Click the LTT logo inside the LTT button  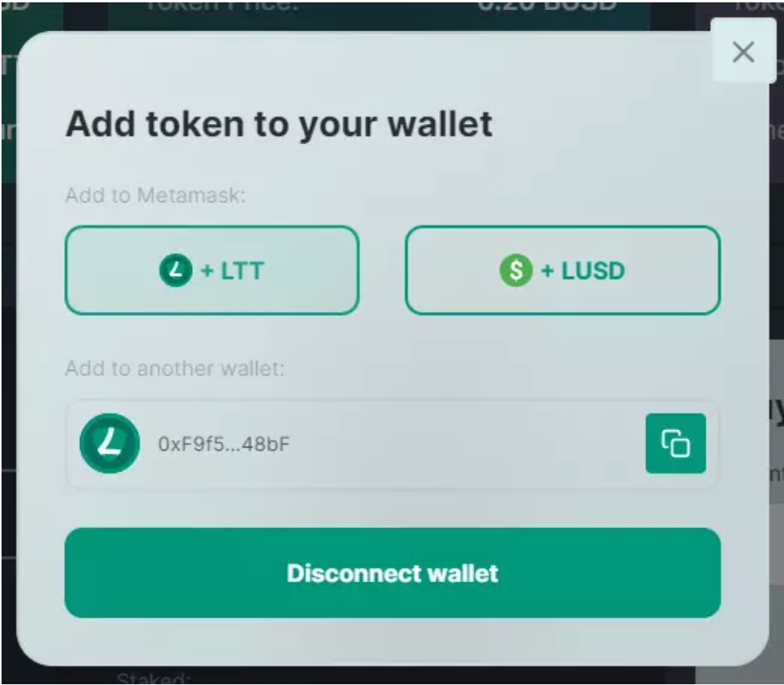(176, 270)
